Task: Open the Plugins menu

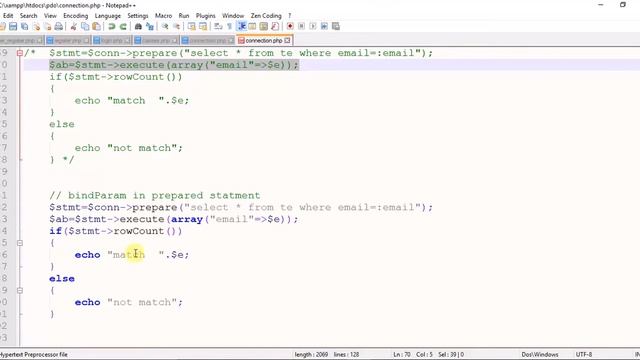Action: pyautogui.click(x=205, y=16)
